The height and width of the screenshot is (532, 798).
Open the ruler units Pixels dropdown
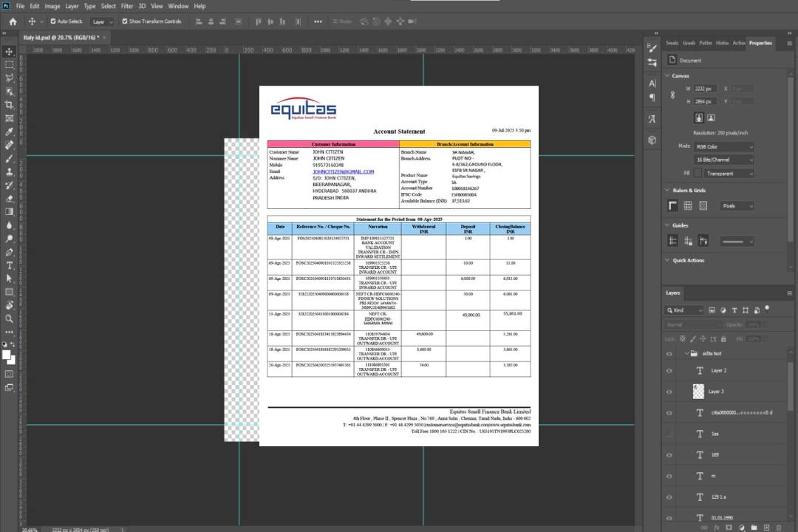click(737, 206)
